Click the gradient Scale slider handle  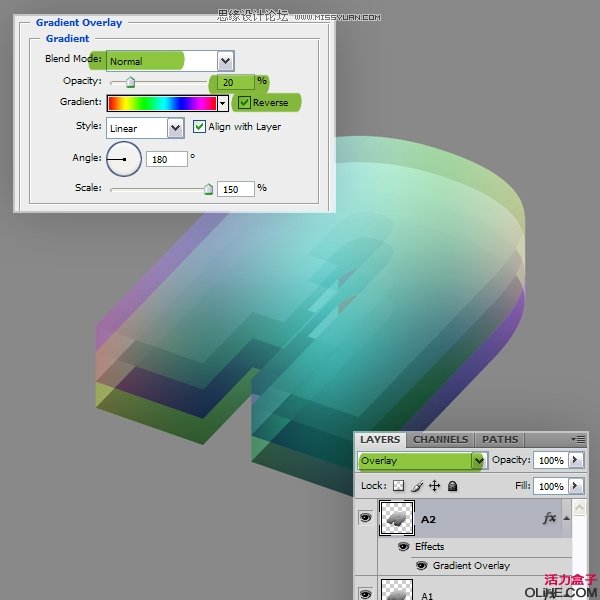pyautogui.click(x=208, y=189)
